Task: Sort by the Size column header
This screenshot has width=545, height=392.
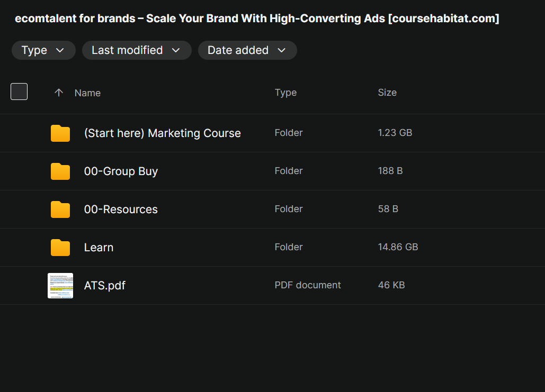Action: 387,93
